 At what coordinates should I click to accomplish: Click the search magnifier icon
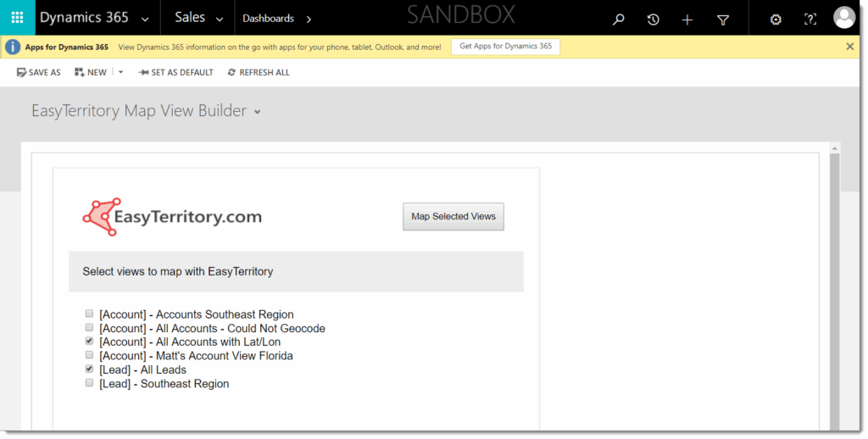(619, 19)
